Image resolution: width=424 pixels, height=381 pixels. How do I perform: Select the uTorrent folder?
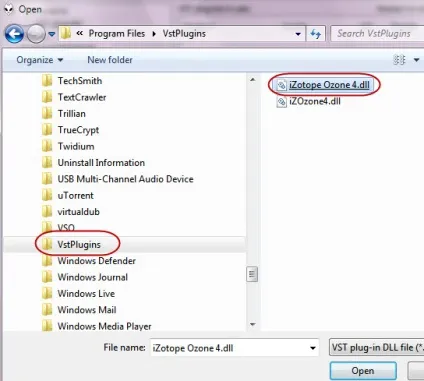tap(76, 195)
